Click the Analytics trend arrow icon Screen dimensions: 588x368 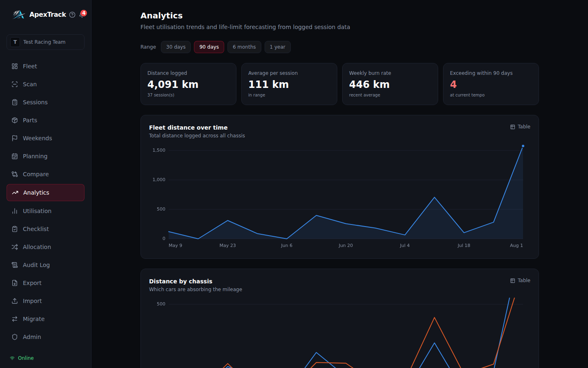pyautogui.click(x=15, y=193)
